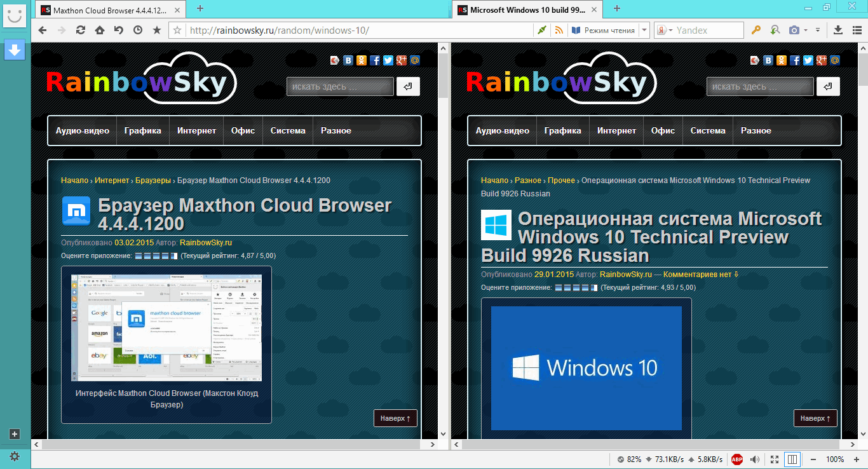Rate Windows 10 with rating stars
Viewport: 868px width, 469px height.
(576, 287)
